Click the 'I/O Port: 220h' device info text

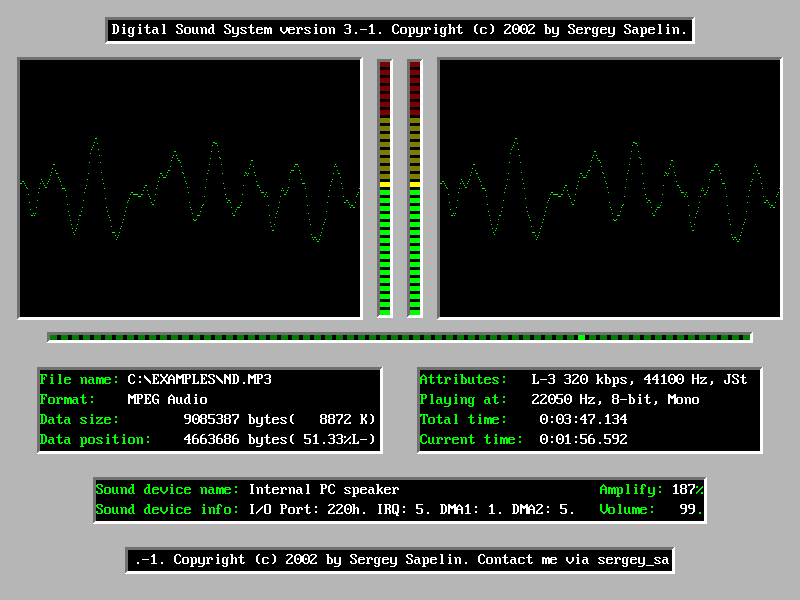click(x=308, y=509)
